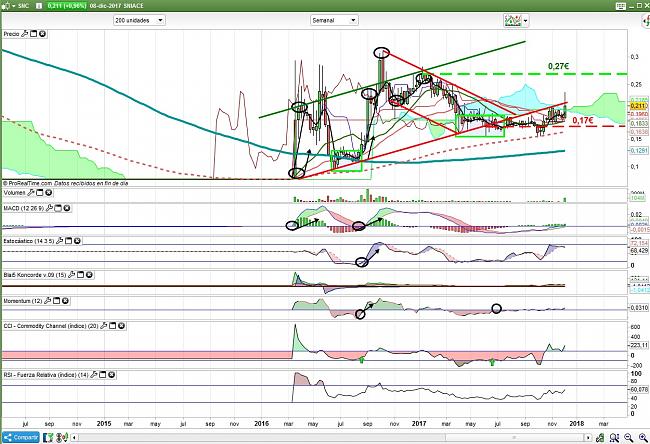This screenshot has height=444, width=650.
Task: Zoom out the chart with the magnifier minus
Action: 629,437
